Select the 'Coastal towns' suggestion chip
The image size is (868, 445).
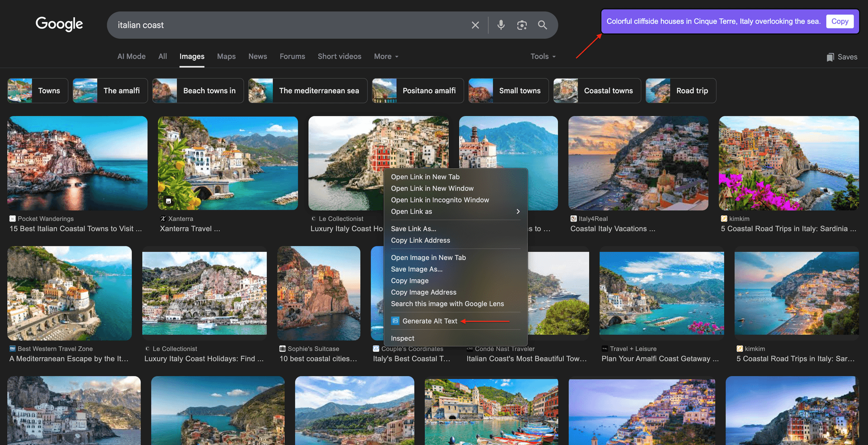pyautogui.click(x=608, y=90)
